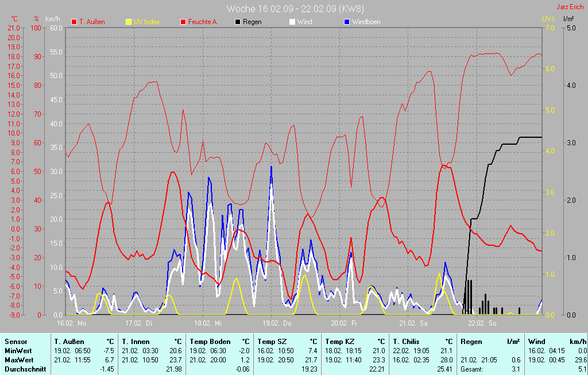
Task: Click the Temp Boden average -0.06
Action: 242,369
